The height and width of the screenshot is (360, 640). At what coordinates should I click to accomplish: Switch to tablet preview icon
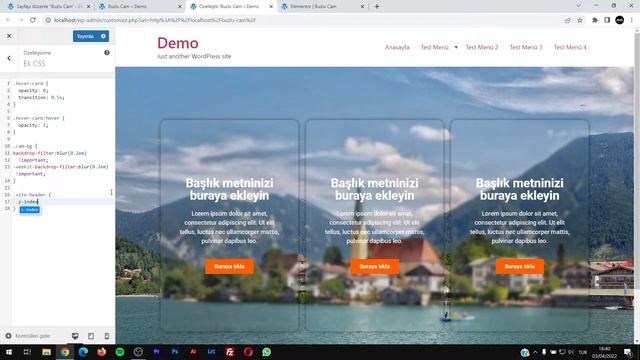pyautogui.click(x=91, y=336)
